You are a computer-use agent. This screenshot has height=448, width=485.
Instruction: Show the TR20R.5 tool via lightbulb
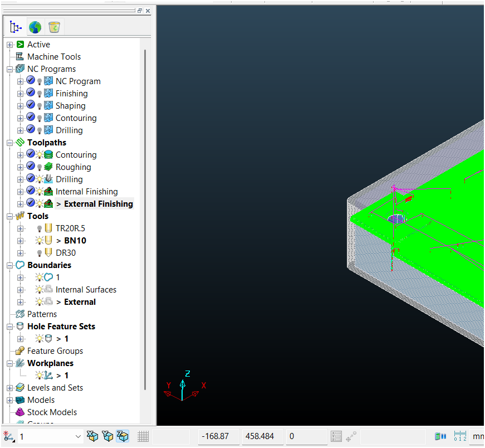40,229
